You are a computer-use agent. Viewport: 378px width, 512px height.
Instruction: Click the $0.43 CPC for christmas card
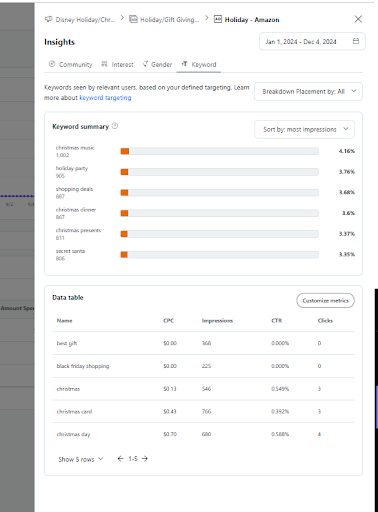point(170,412)
